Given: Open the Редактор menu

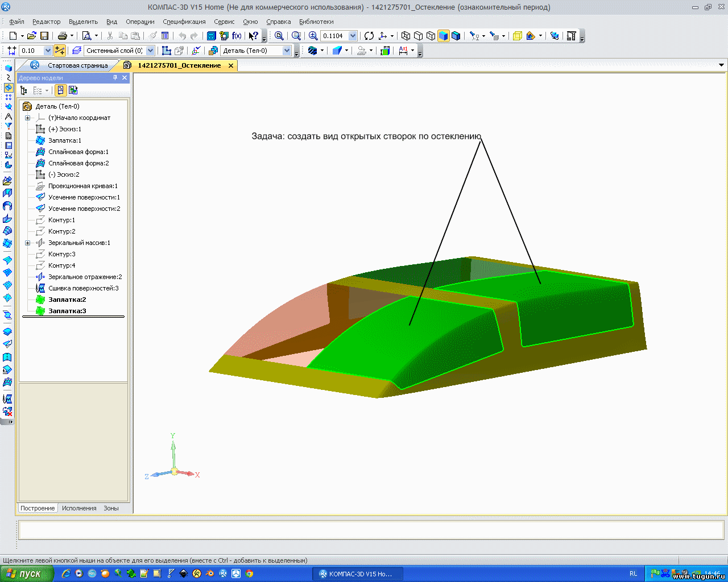Looking at the screenshot, I should pyautogui.click(x=47, y=22).
